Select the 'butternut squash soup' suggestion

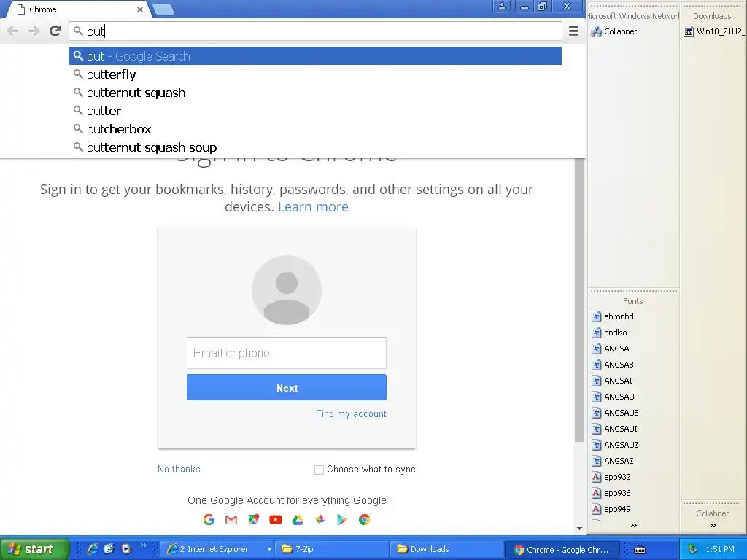[x=315, y=147]
